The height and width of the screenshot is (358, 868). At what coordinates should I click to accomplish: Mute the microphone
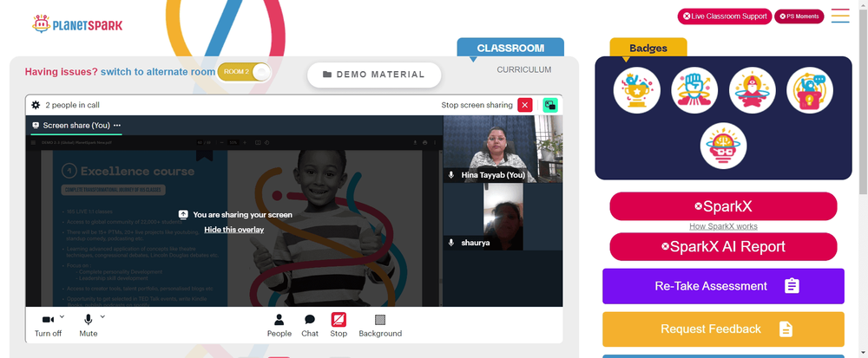click(x=88, y=325)
